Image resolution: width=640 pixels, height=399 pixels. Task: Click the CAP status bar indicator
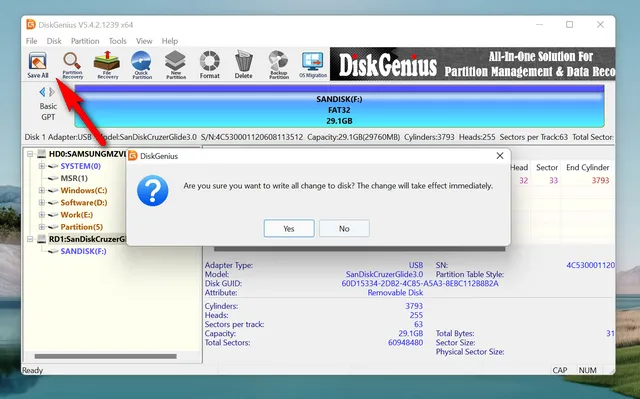click(560, 370)
